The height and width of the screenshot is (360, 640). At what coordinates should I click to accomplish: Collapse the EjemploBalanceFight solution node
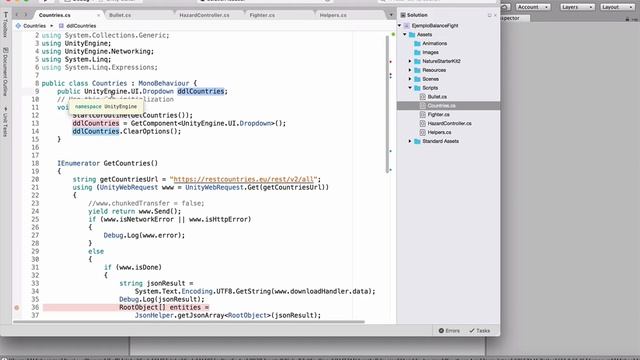click(400, 25)
